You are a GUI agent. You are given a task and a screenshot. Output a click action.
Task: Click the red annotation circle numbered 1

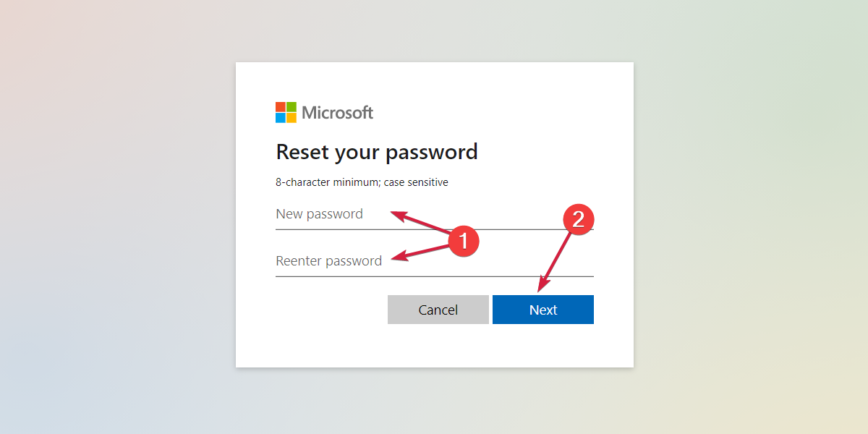(x=464, y=240)
